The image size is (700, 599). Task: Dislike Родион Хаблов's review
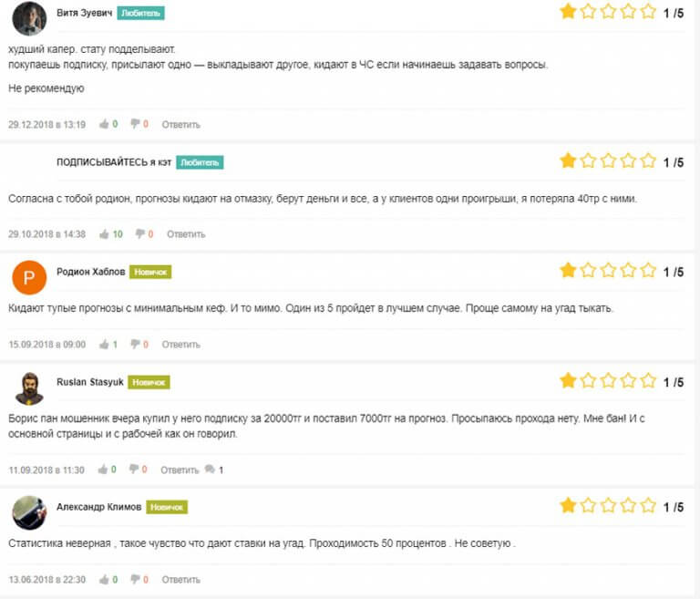tap(135, 345)
